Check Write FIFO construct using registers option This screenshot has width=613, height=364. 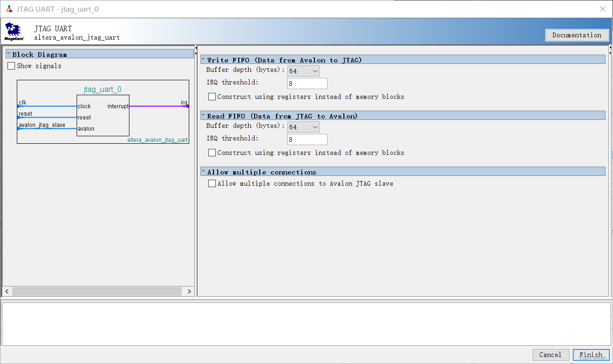pyautogui.click(x=212, y=97)
